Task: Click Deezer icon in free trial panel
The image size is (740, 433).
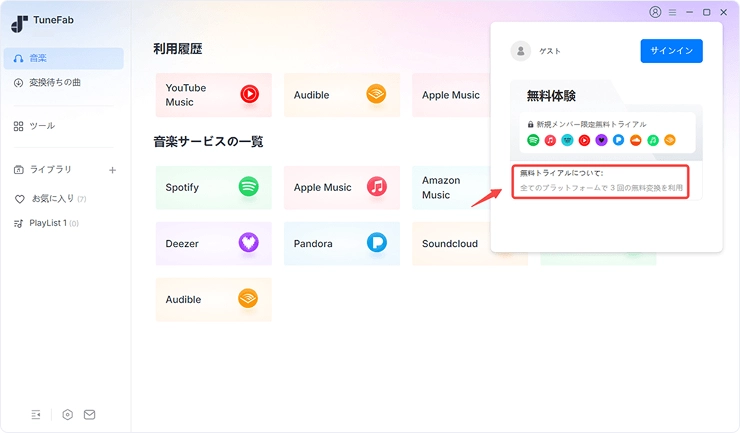Action: point(601,140)
